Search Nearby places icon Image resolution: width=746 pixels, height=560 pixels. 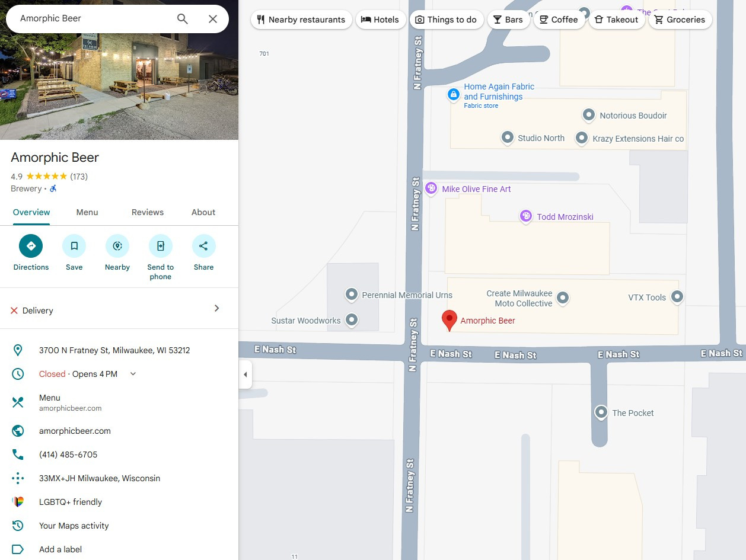117,246
